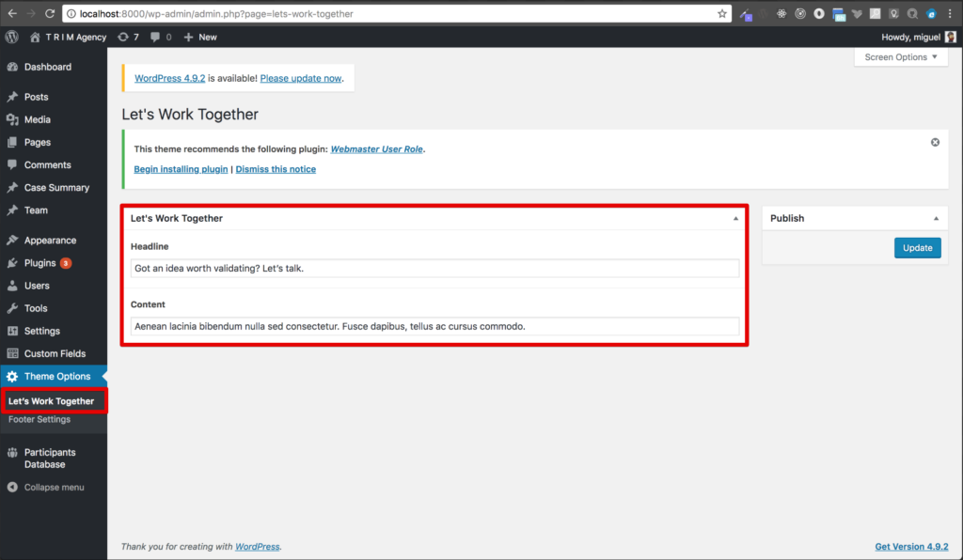Viewport: 963px width, 560px height.
Task: Click the Dismiss this notice link
Action: (x=276, y=169)
